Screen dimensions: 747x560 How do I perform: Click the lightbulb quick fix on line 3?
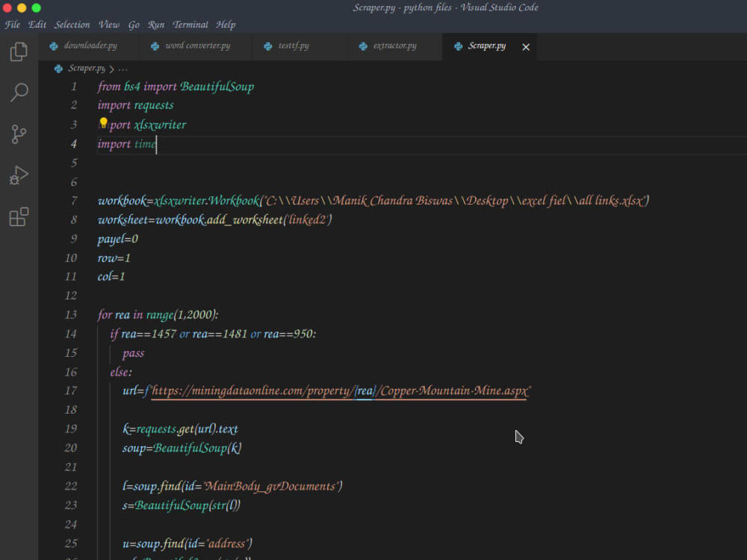click(103, 122)
